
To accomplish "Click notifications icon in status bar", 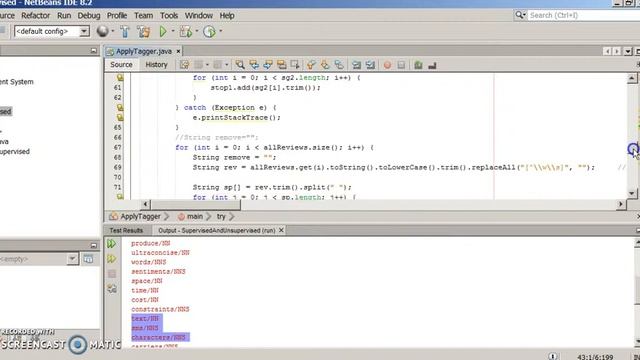I will coord(552,356).
